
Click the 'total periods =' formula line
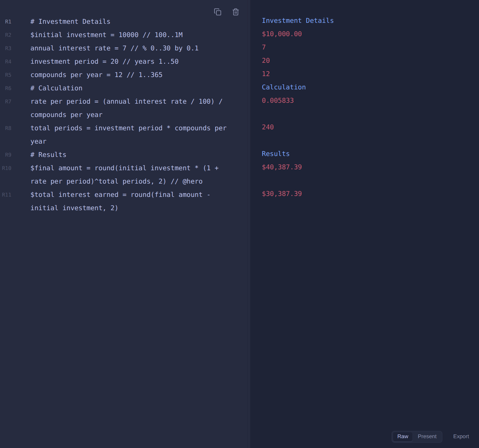(x=129, y=135)
